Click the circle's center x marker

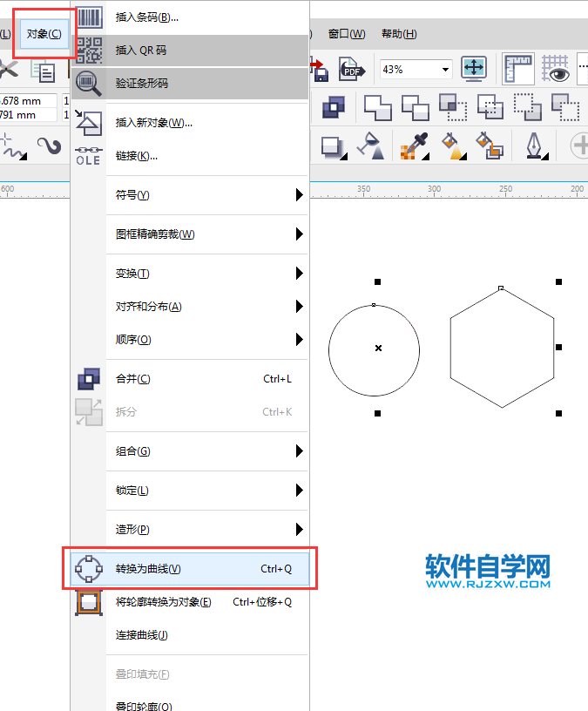point(379,349)
